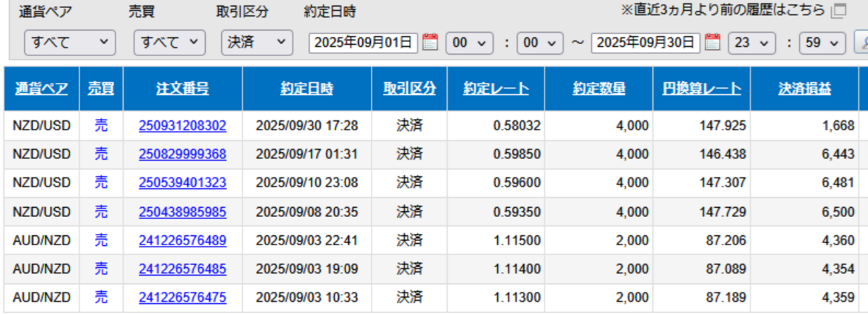The image size is (868, 314).
Task: Open order number 241226576489
Action: click(182, 241)
